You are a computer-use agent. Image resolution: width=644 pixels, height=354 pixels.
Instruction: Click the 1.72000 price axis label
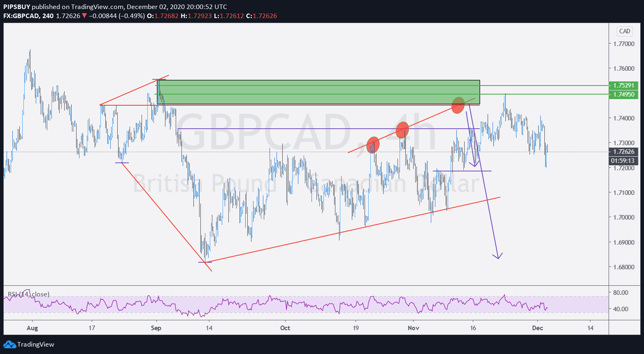tap(624, 168)
